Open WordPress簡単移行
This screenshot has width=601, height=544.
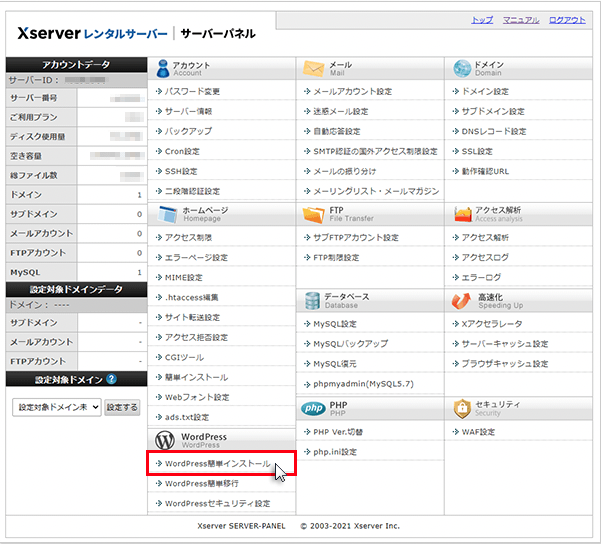coord(202,483)
